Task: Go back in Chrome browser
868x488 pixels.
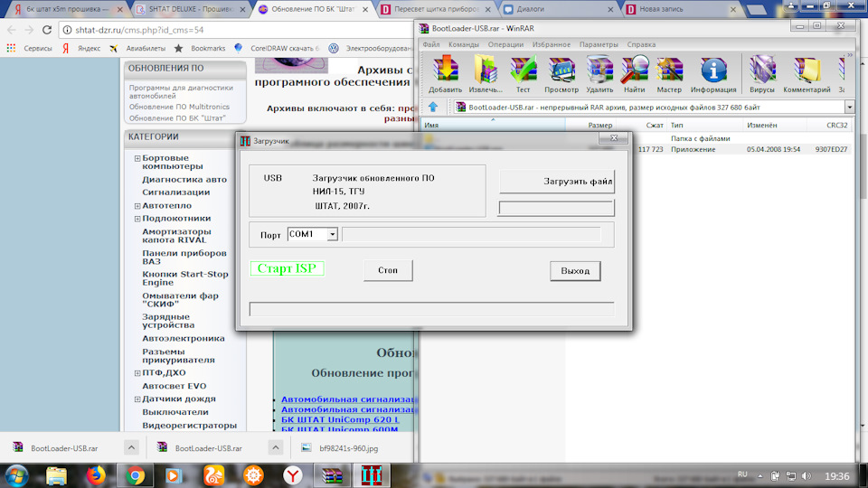Action: [x=12, y=30]
